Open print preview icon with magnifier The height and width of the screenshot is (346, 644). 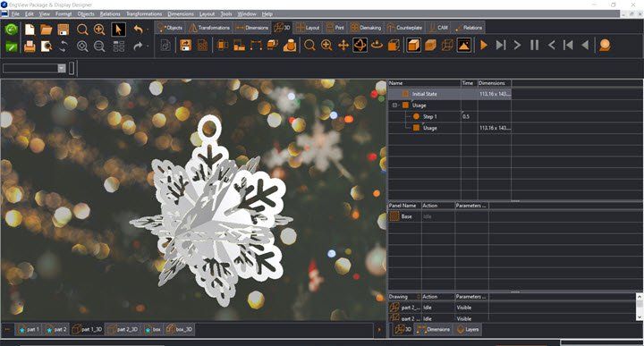pos(46,46)
